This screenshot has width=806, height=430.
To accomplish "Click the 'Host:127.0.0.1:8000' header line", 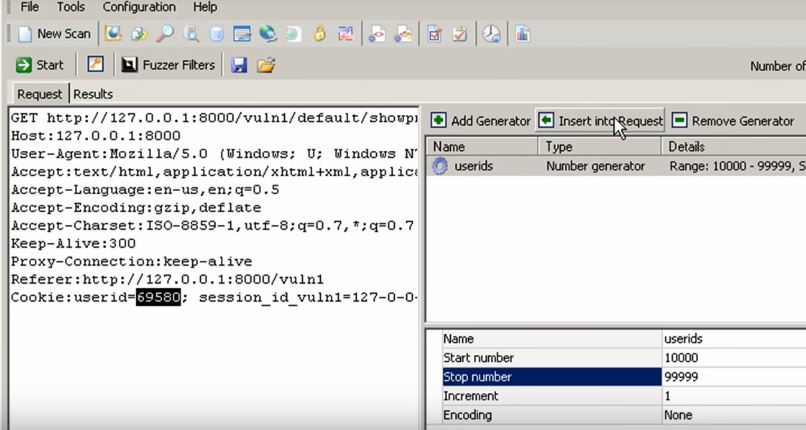I will (x=96, y=136).
